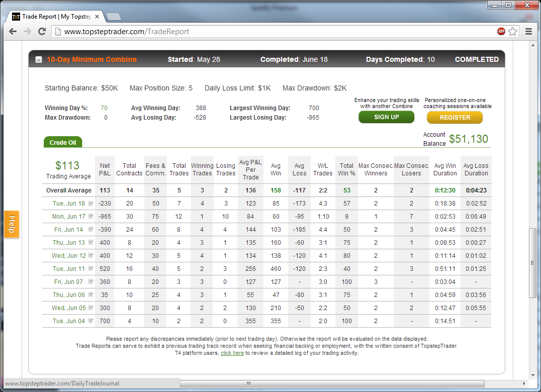The width and height of the screenshot is (541, 392).
Task: Open the Chrome hamburger menu
Action: pyautogui.click(x=528, y=31)
